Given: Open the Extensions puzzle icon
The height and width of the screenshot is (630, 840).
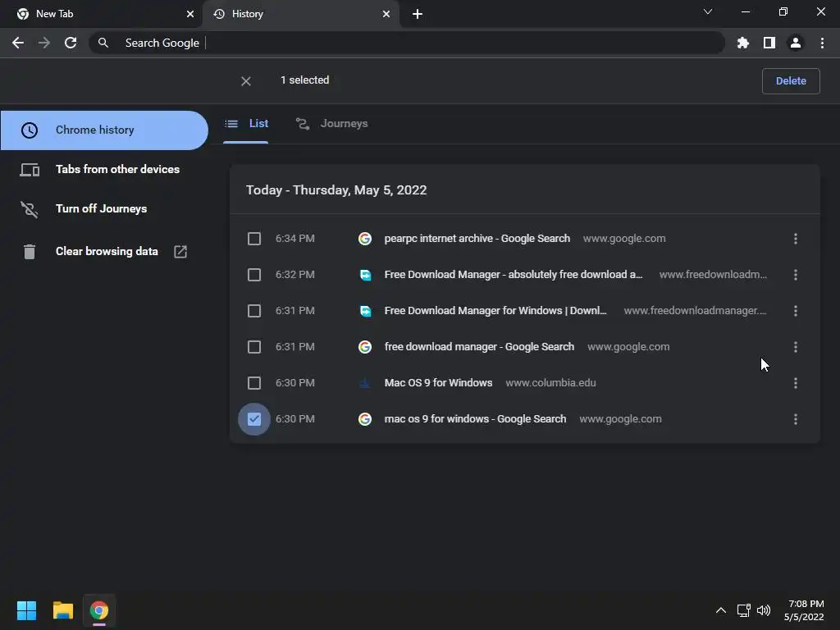Looking at the screenshot, I should point(743,43).
